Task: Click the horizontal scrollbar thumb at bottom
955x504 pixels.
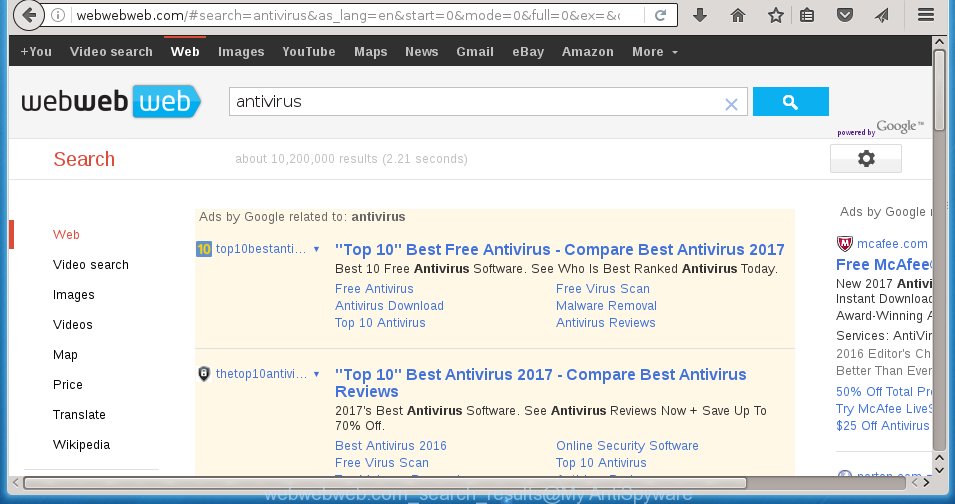Action: coord(385,483)
